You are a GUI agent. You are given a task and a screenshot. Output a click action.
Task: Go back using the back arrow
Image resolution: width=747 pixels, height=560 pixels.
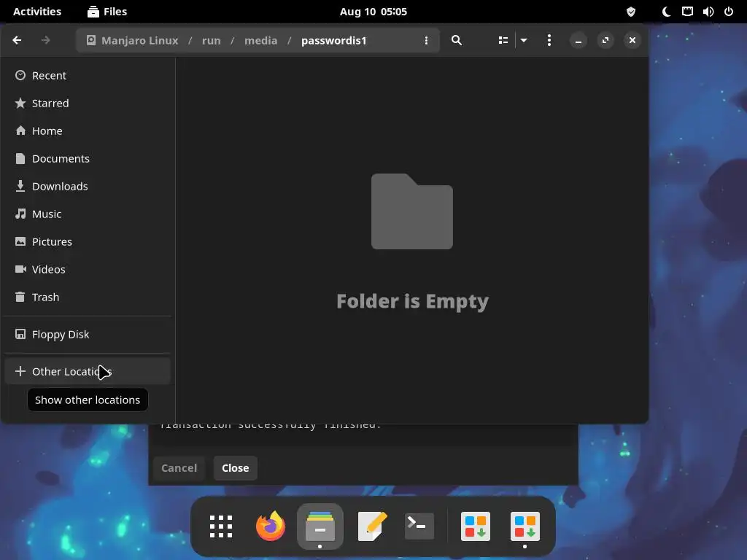click(x=18, y=41)
